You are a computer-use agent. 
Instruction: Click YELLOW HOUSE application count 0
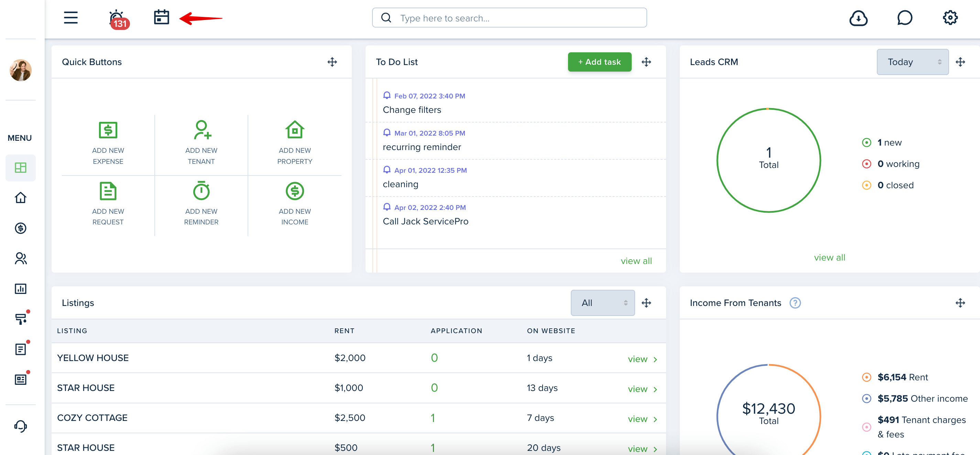(x=434, y=358)
